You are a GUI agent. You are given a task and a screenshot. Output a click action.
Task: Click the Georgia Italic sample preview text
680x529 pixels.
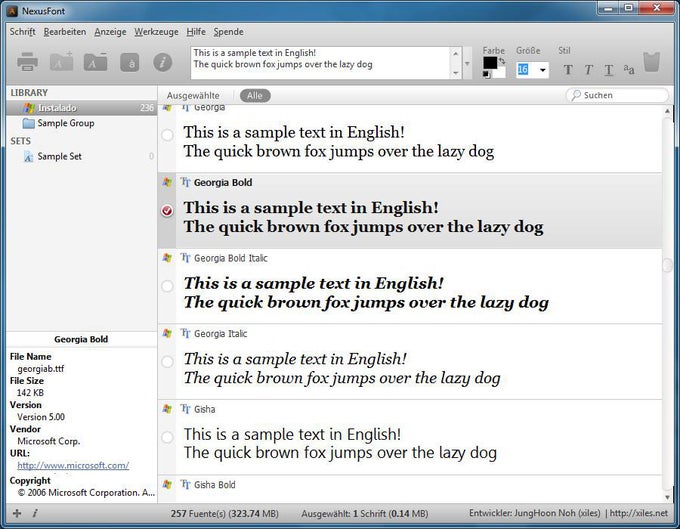tap(342, 368)
